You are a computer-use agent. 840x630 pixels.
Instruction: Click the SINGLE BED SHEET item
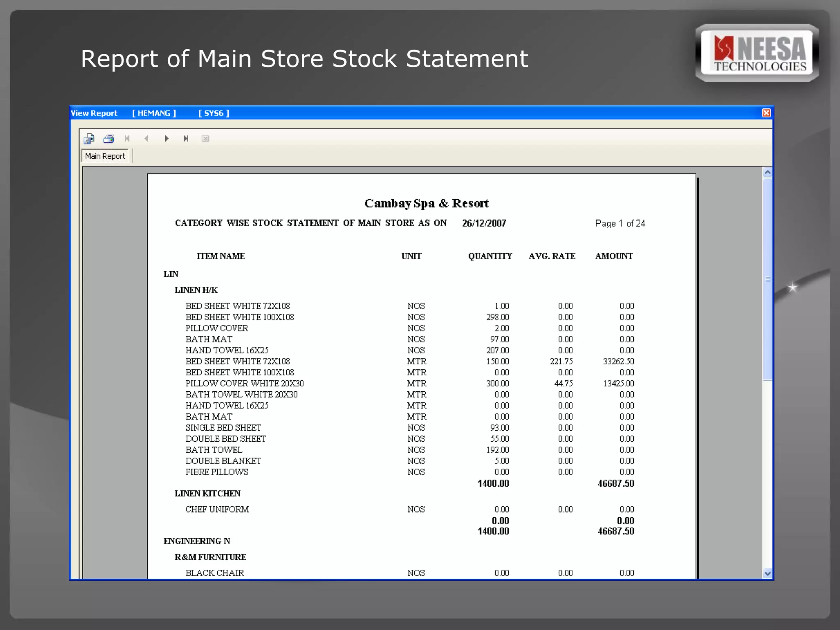pos(223,427)
